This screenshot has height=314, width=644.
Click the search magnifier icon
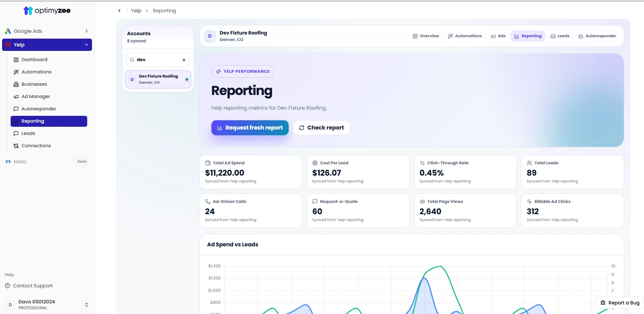pos(132,60)
